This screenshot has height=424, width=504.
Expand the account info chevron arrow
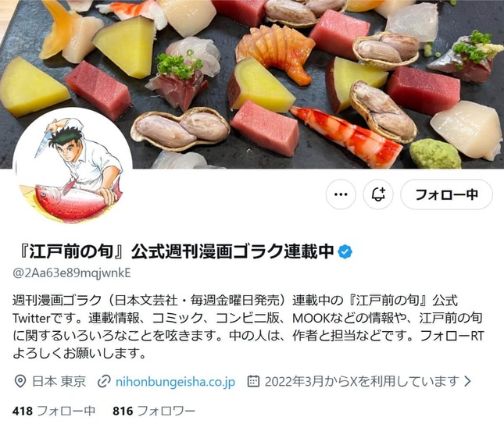coord(468,382)
